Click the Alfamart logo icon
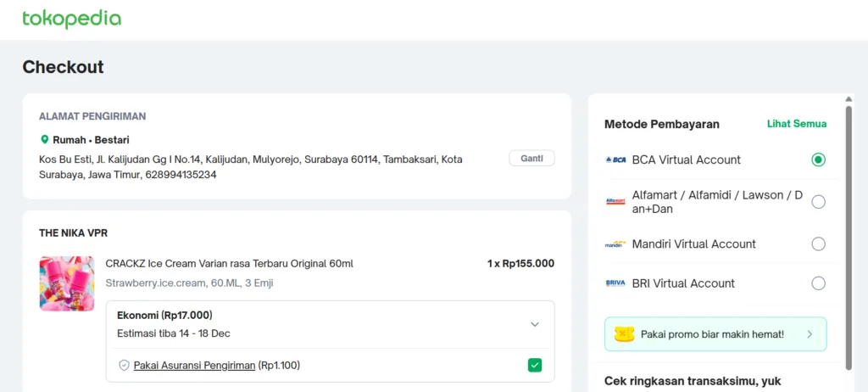The height and width of the screenshot is (392, 868). (615, 202)
